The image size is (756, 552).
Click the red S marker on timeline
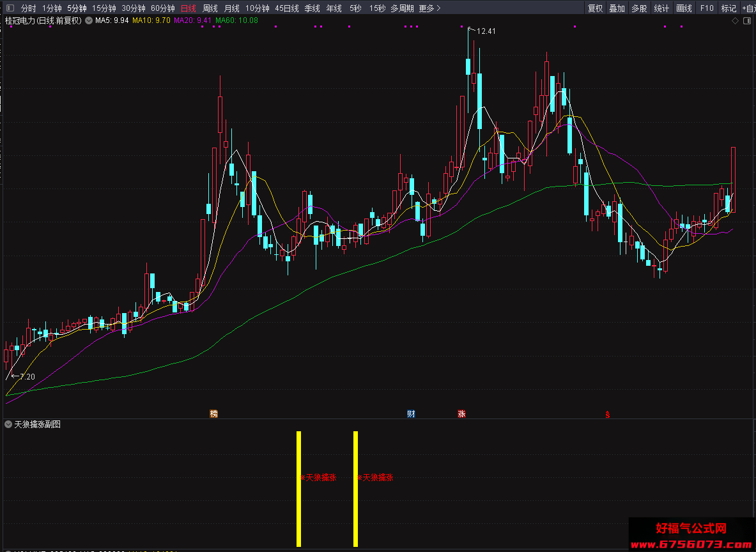(x=608, y=414)
